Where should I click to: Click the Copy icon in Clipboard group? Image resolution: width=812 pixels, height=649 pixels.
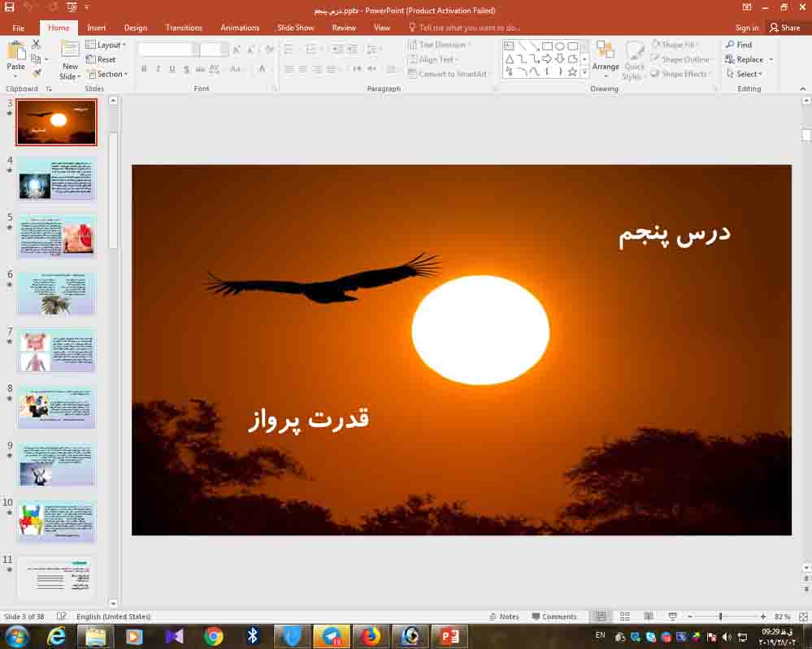pos(36,59)
